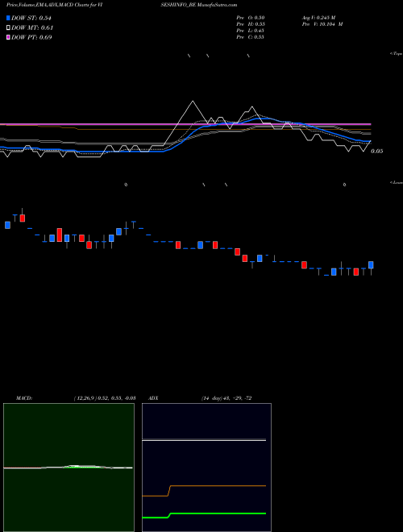Open the green MACD indicator panel

69,468
